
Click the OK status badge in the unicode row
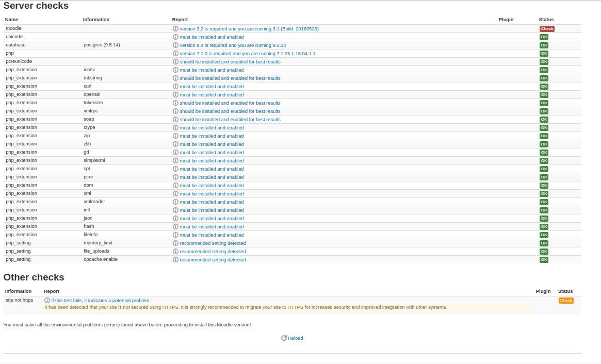(x=544, y=37)
